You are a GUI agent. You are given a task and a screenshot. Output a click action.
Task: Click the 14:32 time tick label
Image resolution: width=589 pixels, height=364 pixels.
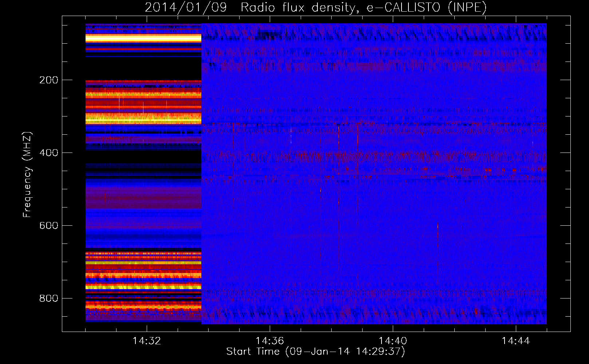point(147,341)
